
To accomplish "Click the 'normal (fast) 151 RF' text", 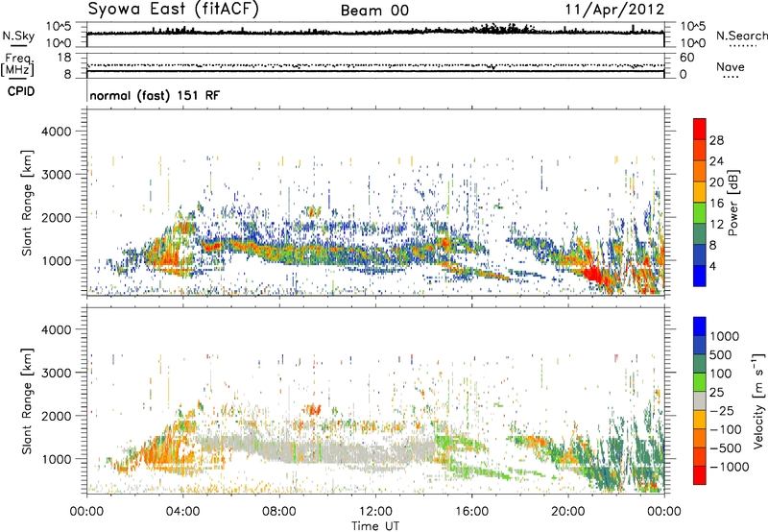I will tap(155, 95).
